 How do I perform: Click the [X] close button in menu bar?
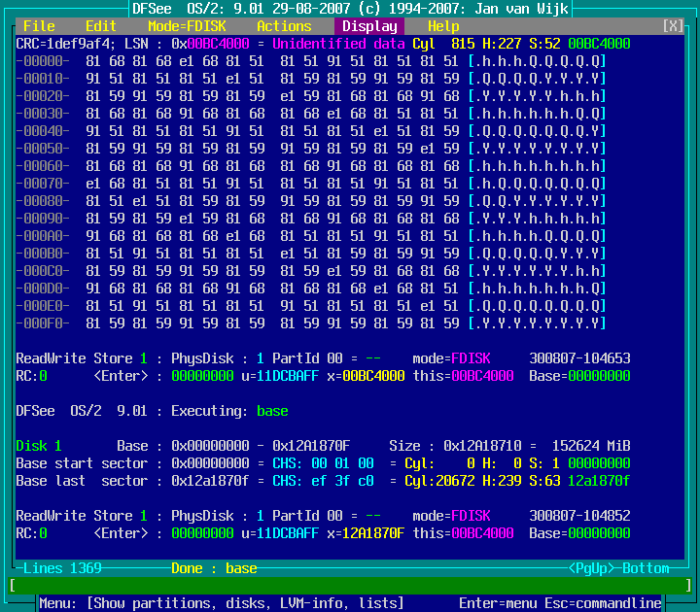click(x=673, y=26)
